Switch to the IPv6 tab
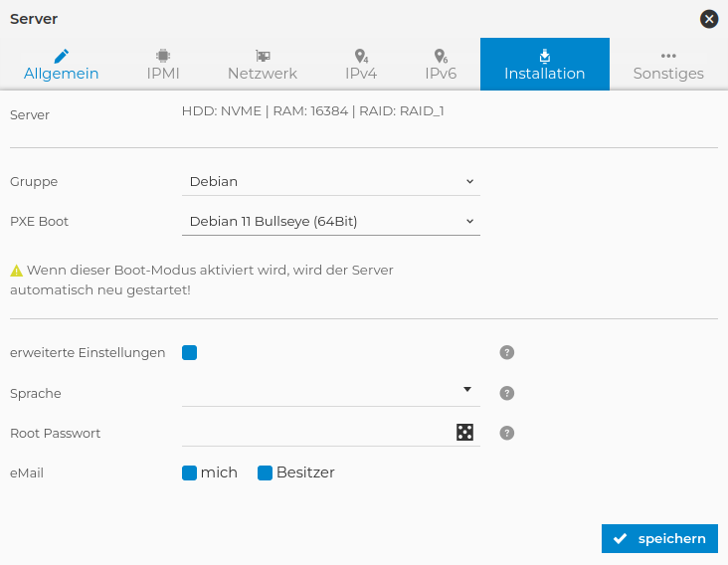This screenshot has width=728, height=565. [x=441, y=65]
